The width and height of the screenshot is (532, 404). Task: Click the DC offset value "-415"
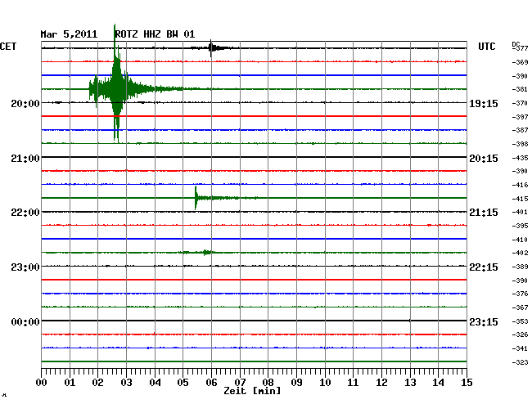pyautogui.click(x=520, y=199)
